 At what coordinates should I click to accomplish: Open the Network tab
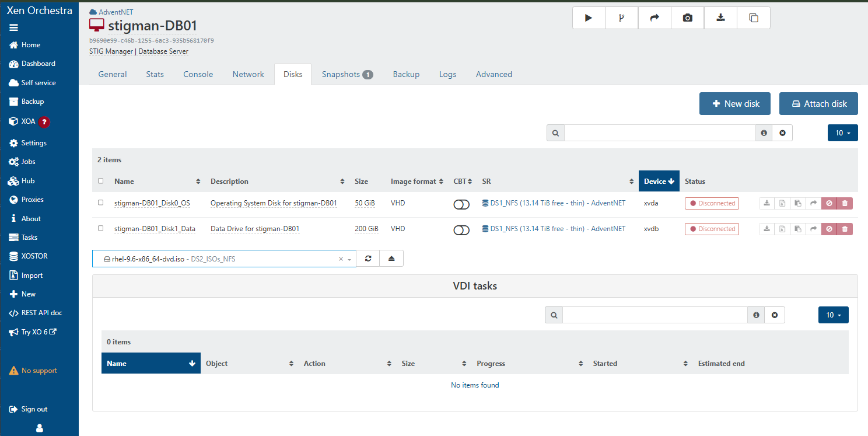click(248, 74)
